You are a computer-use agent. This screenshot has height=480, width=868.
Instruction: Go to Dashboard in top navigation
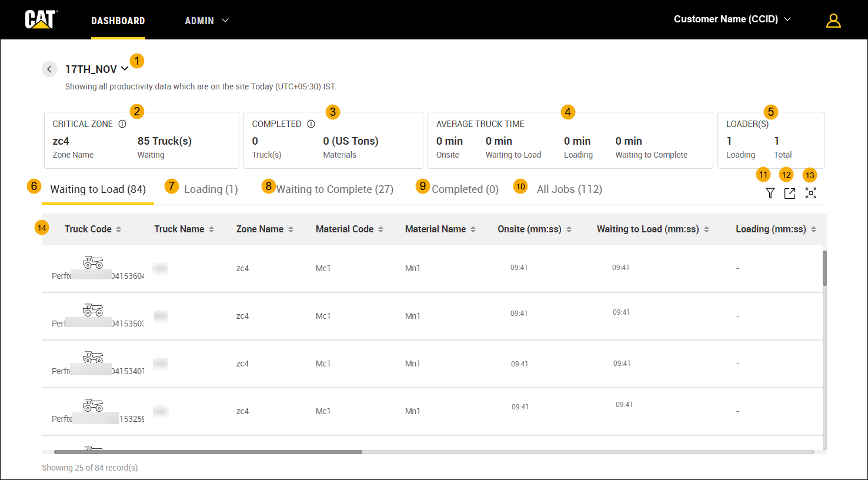click(x=118, y=21)
